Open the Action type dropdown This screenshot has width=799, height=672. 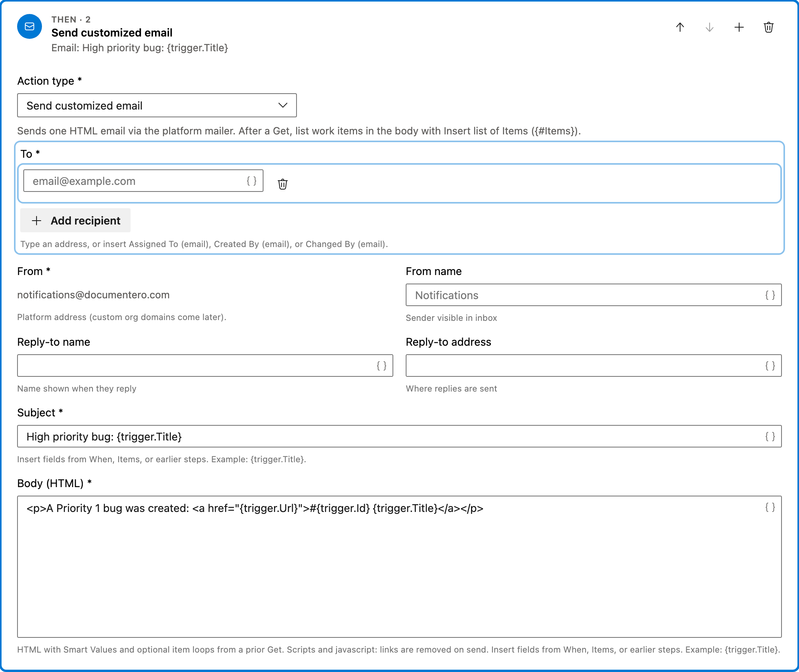point(157,105)
